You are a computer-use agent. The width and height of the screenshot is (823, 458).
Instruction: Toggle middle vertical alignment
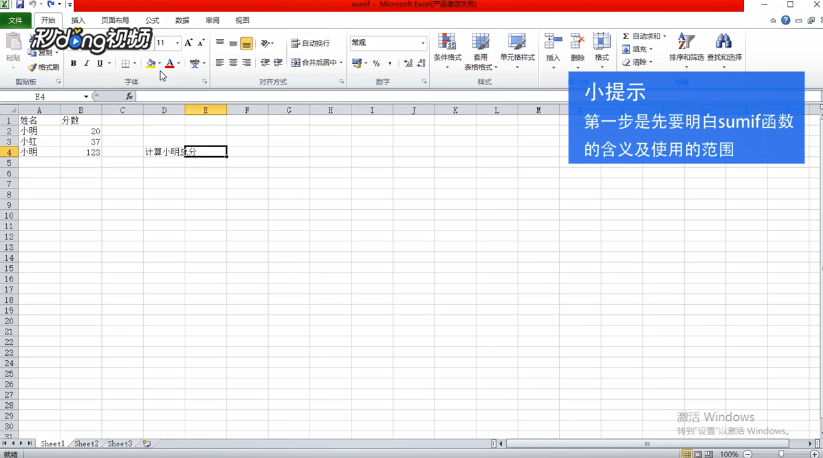click(x=233, y=43)
